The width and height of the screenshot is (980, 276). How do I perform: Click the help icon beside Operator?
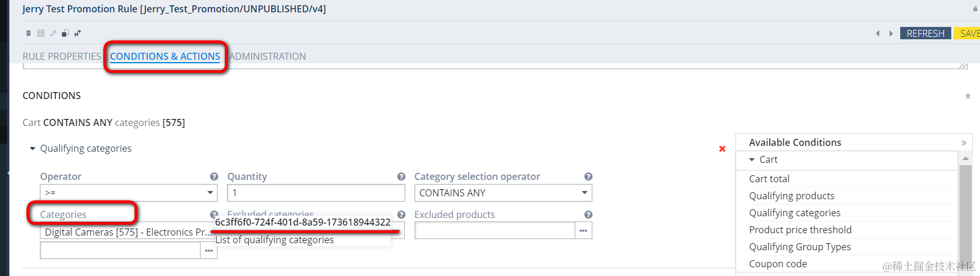point(214,176)
